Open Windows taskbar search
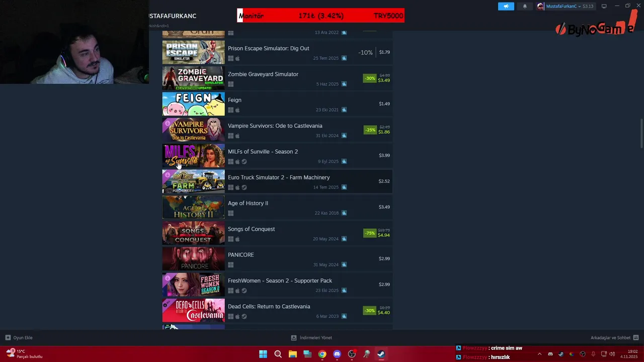This screenshot has height=362, width=644. pyautogui.click(x=278, y=354)
